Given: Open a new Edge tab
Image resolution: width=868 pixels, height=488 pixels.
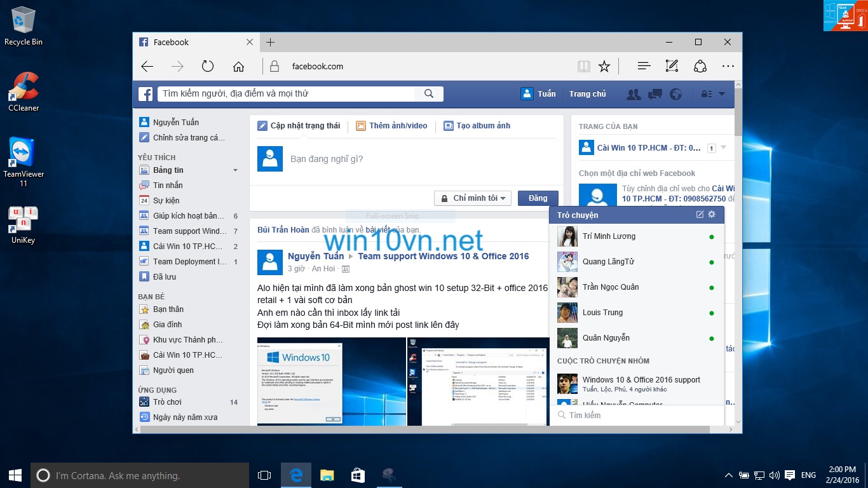Looking at the screenshot, I should tap(270, 42).
